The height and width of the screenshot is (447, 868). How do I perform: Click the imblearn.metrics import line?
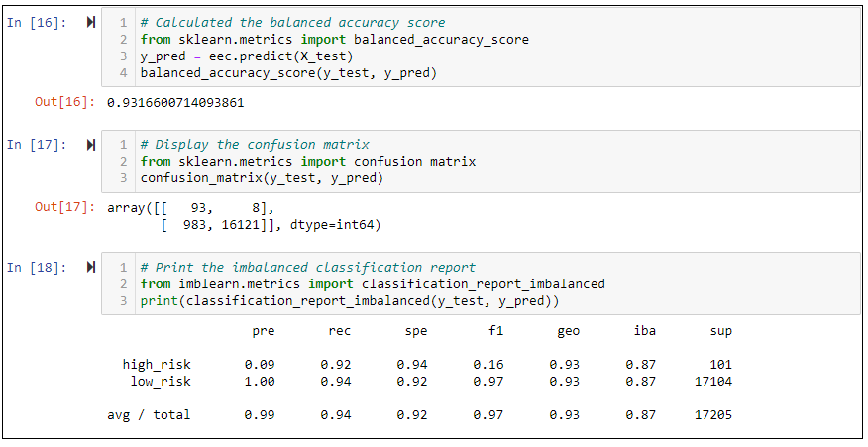tap(373, 284)
